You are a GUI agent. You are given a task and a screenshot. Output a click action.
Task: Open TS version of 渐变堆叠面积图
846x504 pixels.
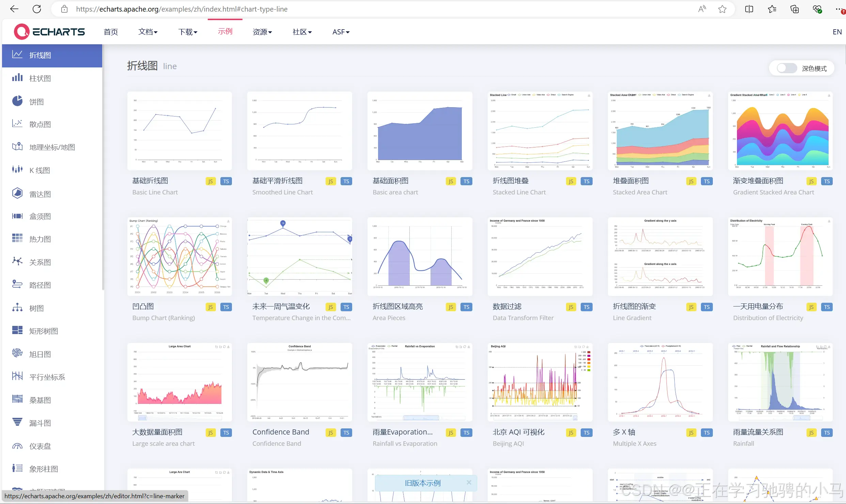click(x=827, y=181)
